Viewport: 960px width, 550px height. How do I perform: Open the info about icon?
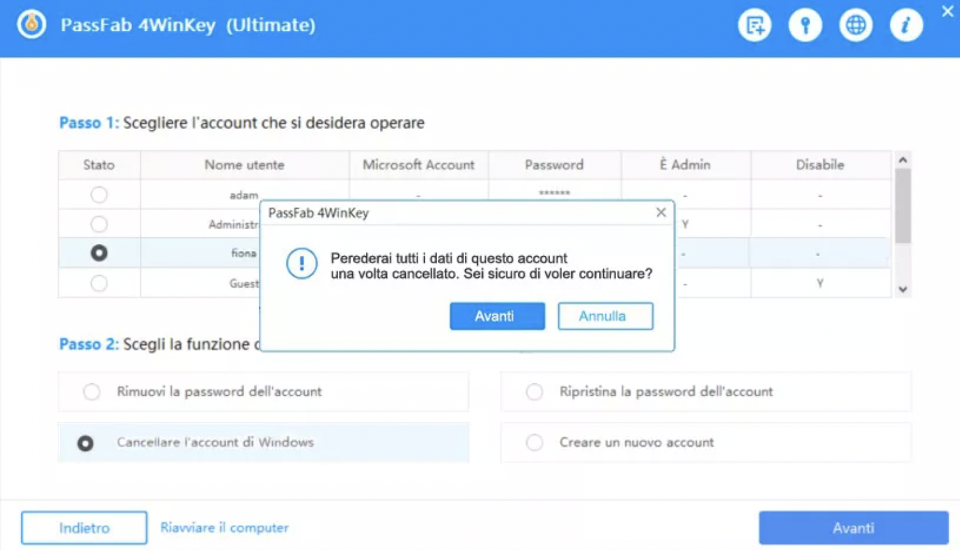tap(906, 25)
